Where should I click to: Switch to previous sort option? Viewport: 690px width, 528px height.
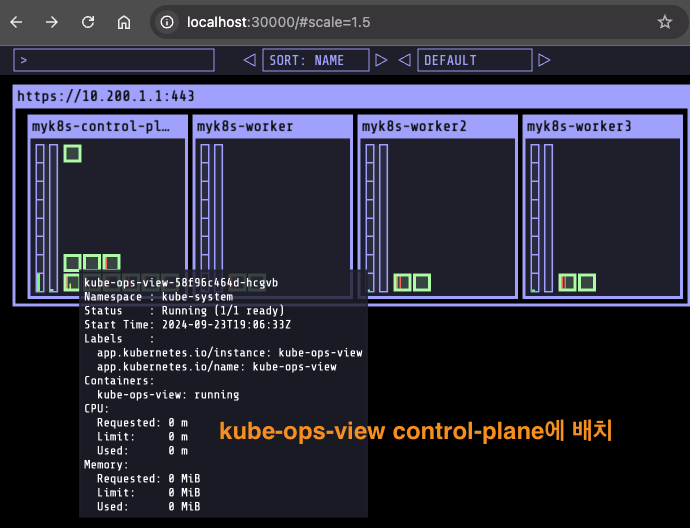250,60
